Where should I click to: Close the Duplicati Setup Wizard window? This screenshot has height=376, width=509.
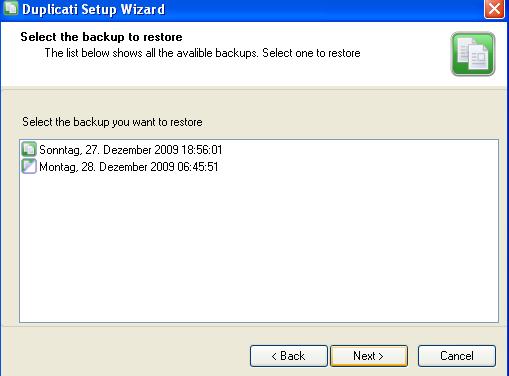pos(494,9)
